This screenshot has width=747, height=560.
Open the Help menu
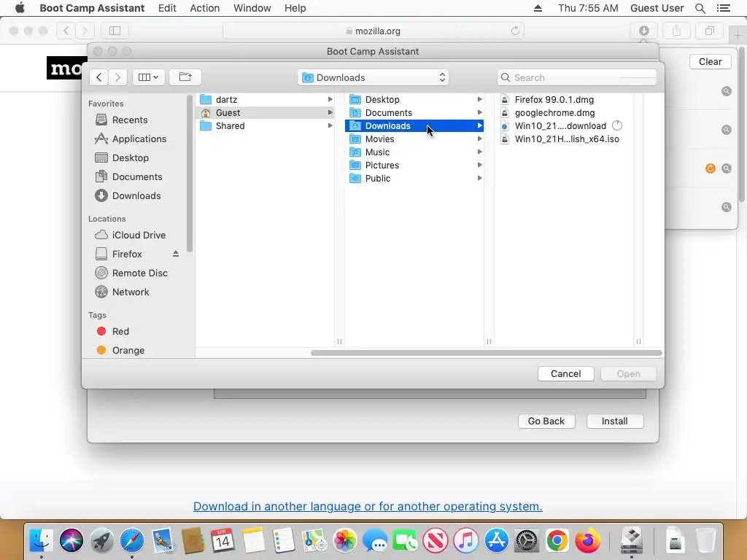[295, 8]
